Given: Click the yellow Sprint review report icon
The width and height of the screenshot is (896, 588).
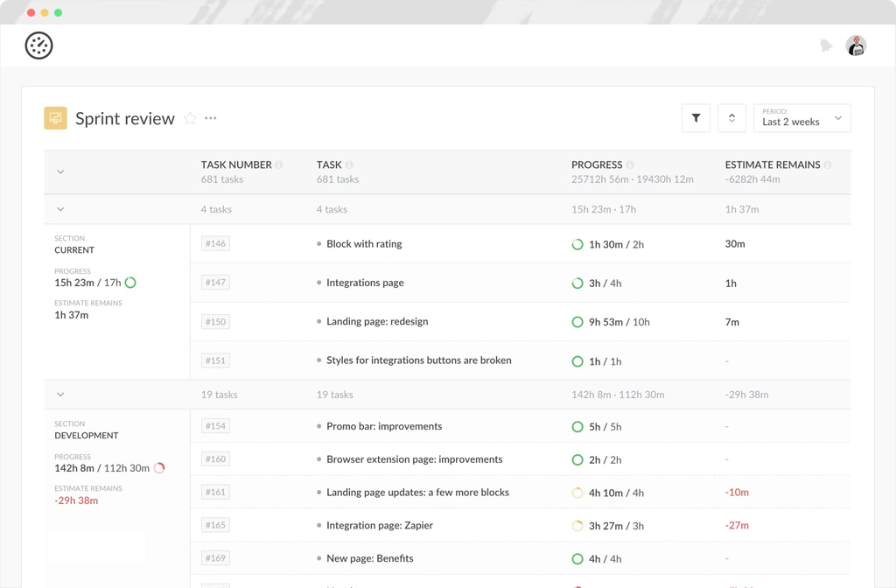Looking at the screenshot, I should point(54,117).
